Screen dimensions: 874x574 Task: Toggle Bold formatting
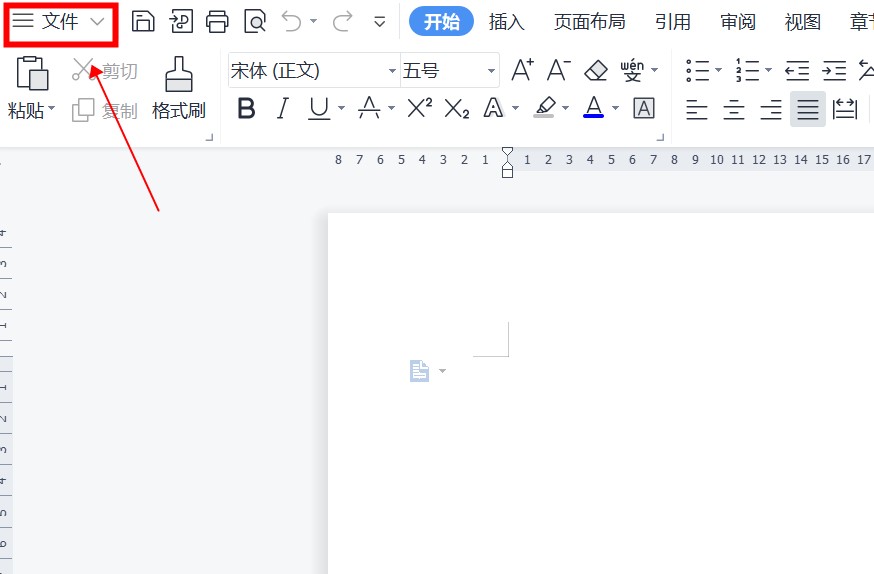click(x=246, y=108)
